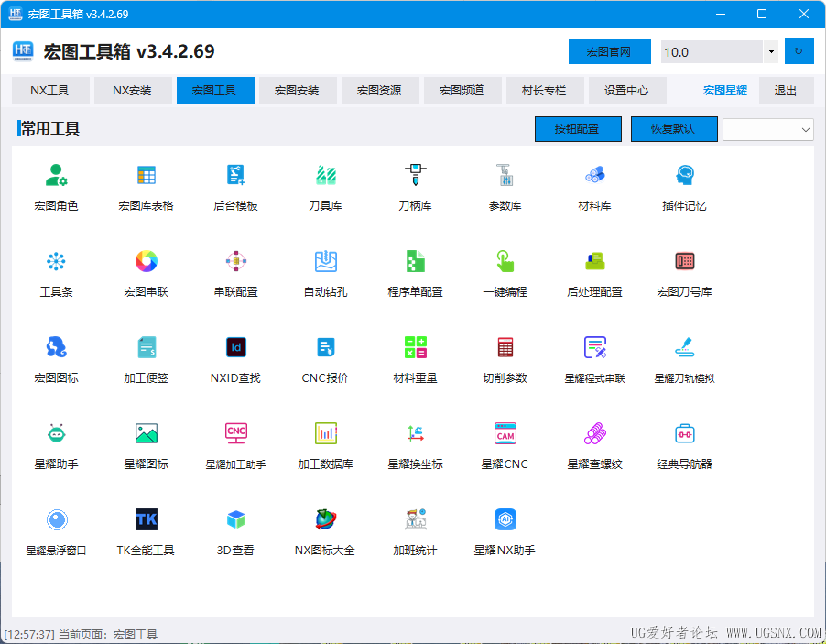Screen dimensions: 826x644
Task: Switch to the NX安装 tab
Action: (133, 91)
